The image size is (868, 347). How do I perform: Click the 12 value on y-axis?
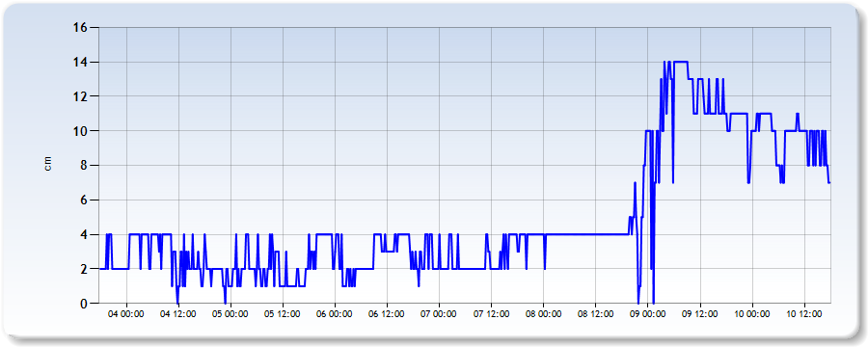click(x=79, y=96)
